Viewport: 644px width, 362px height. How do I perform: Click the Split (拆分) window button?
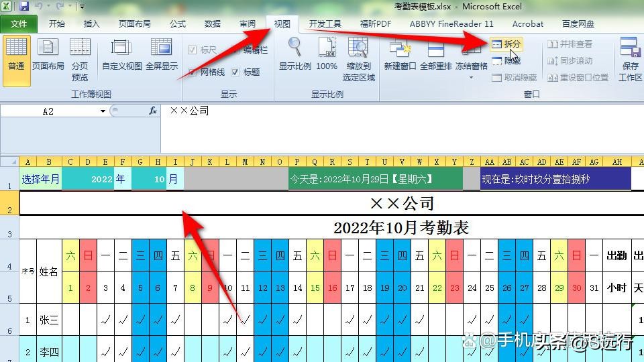click(506, 44)
